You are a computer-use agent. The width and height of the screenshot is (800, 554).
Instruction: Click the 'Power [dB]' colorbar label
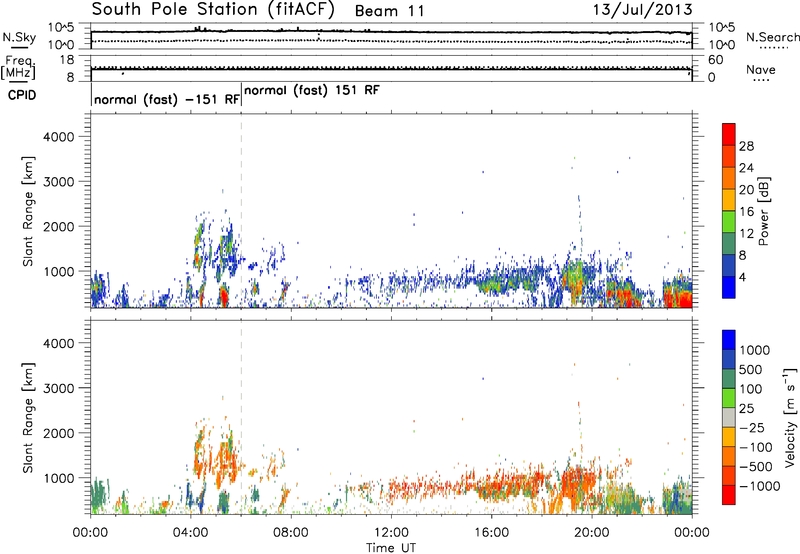pyautogui.click(x=763, y=211)
